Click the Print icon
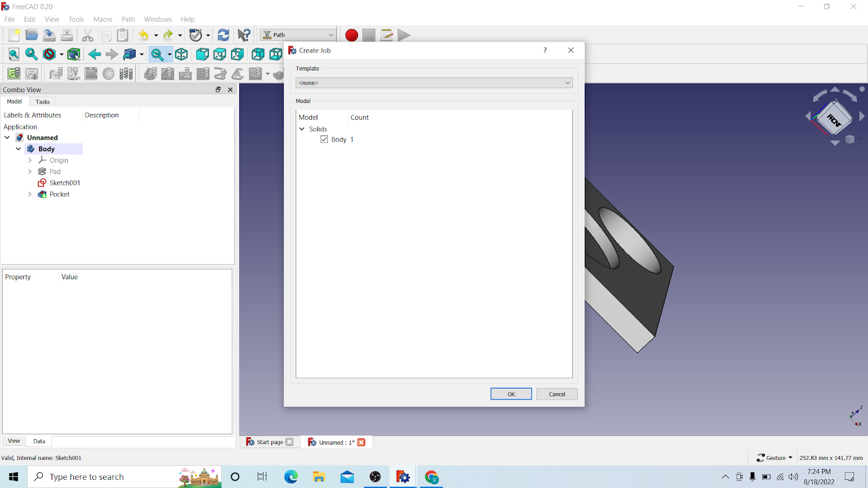Screen dimensions: 868x488 click(x=67, y=35)
